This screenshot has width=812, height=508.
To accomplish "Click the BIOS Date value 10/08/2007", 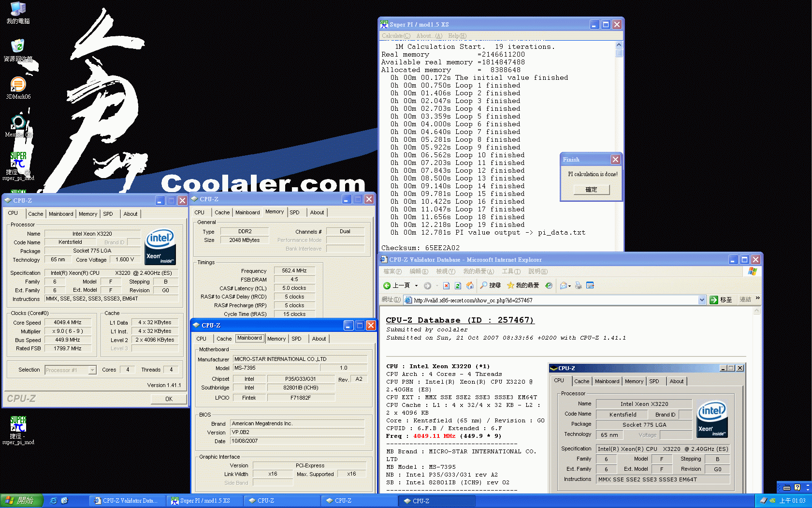I will point(297,441).
